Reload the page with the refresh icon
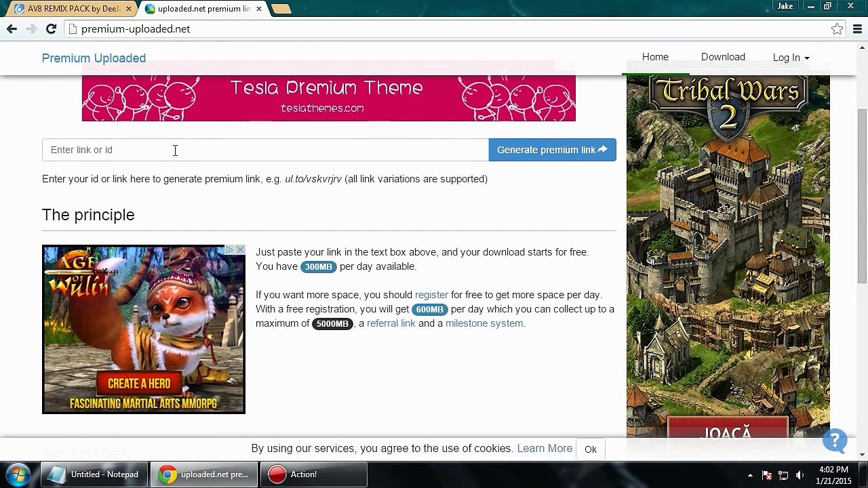Viewport: 868px width, 488px height. coord(51,29)
